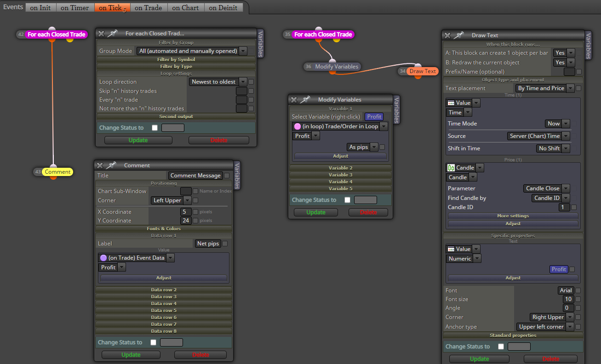
Task: Select the orange Draw Text node
Action: point(423,71)
